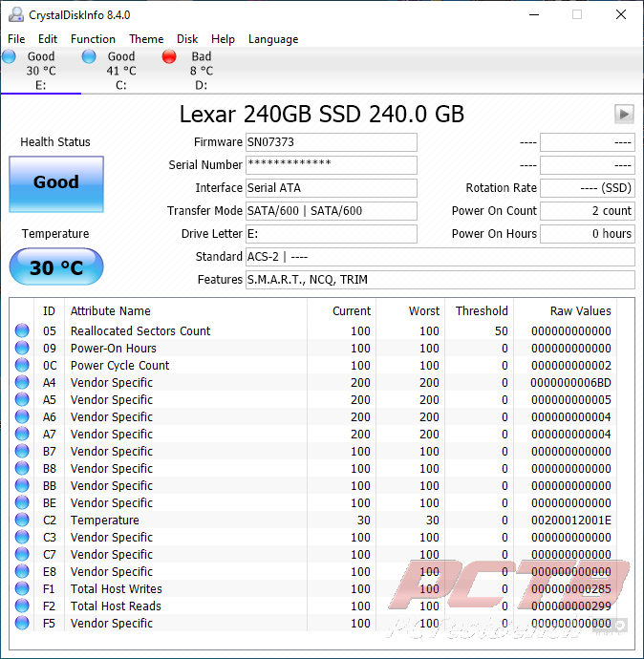The image size is (644, 659).
Task: Select the Reallocated Sectors Count attribute name
Action: pos(140,331)
